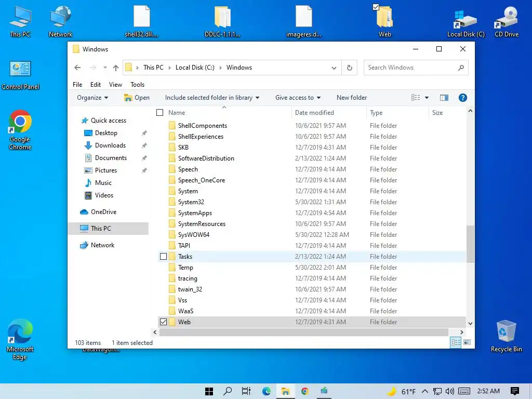Create a New folder

pyautogui.click(x=352, y=98)
